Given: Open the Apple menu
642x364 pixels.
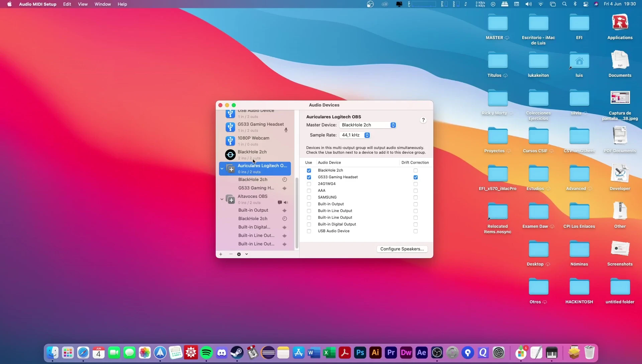Looking at the screenshot, I should click(x=9, y=4).
